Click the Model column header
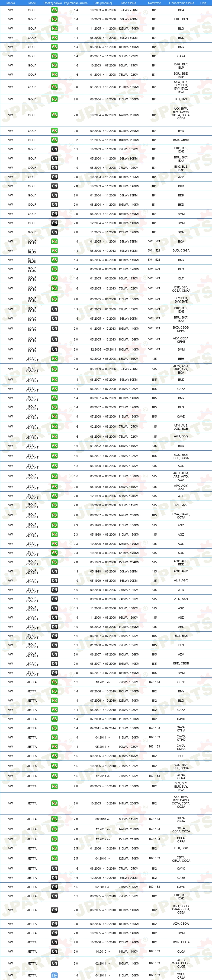 (x=32, y=3)
